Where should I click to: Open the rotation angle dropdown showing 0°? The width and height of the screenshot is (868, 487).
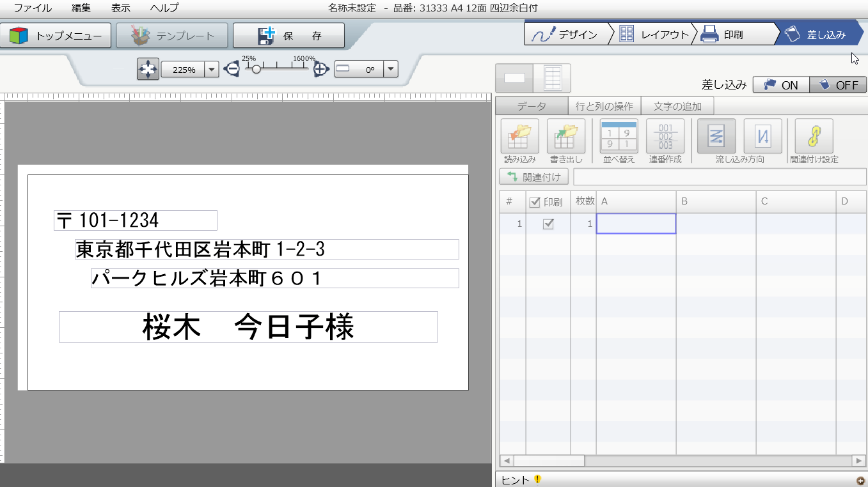pyautogui.click(x=390, y=69)
